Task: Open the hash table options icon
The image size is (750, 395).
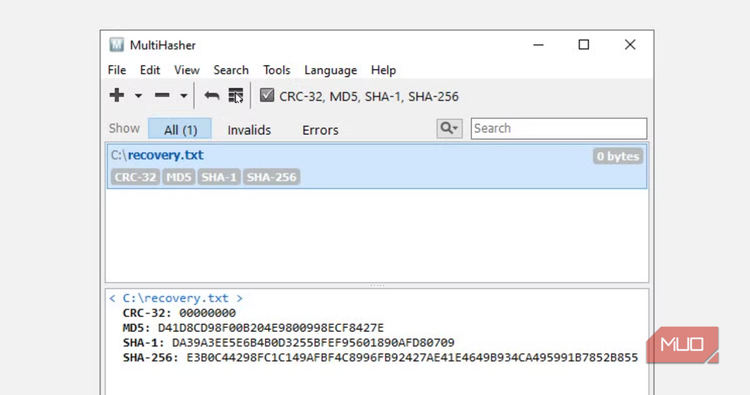Action: click(235, 96)
